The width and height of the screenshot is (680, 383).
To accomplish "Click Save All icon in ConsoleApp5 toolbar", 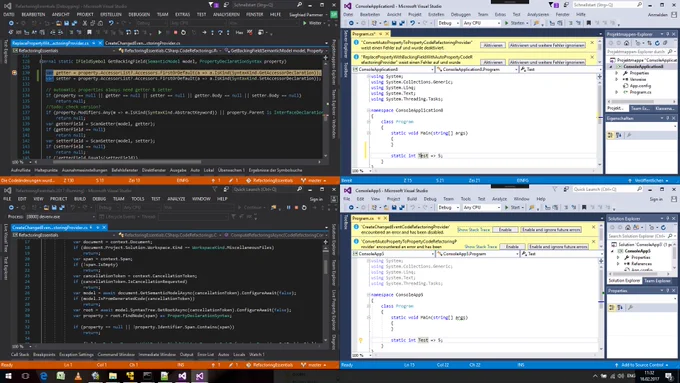I will click(402, 207).
